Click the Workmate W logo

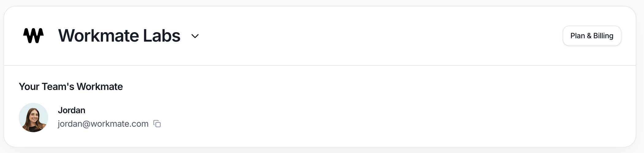[x=33, y=36]
